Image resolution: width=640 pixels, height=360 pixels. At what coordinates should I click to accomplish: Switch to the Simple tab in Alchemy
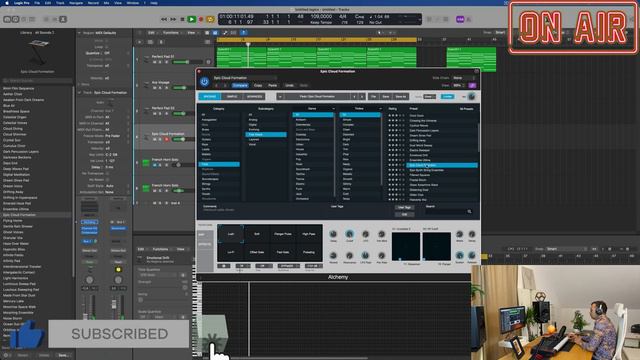232,96
